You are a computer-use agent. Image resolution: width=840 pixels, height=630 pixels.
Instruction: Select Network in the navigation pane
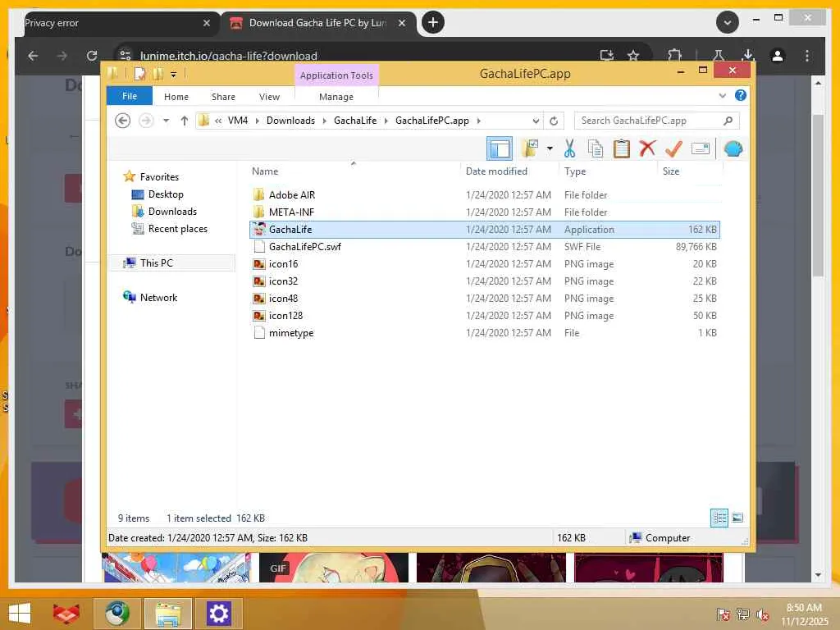click(158, 297)
